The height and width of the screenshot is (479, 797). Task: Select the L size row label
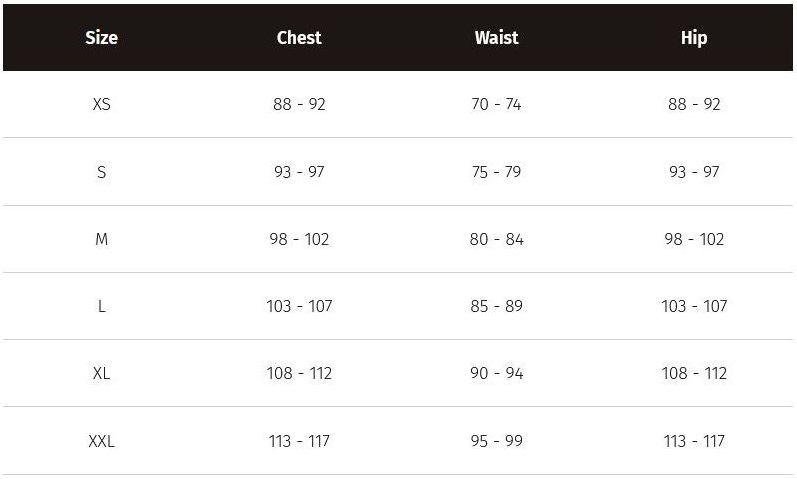point(102,306)
